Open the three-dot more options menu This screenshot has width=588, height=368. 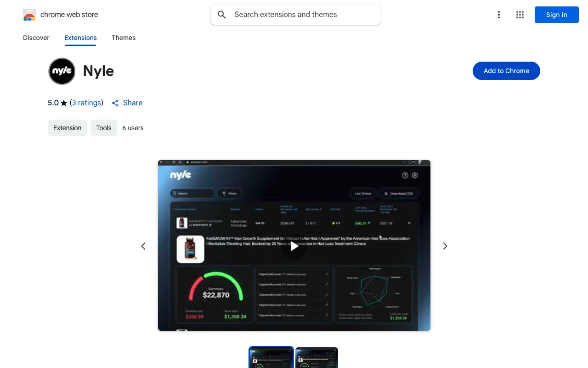[x=498, y=15]
